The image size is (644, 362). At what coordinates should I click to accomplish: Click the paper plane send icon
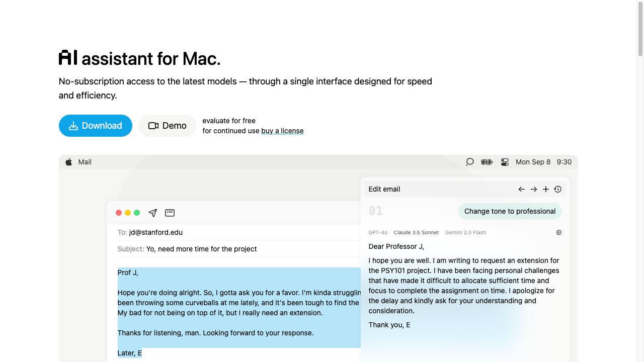click(153, 213)
